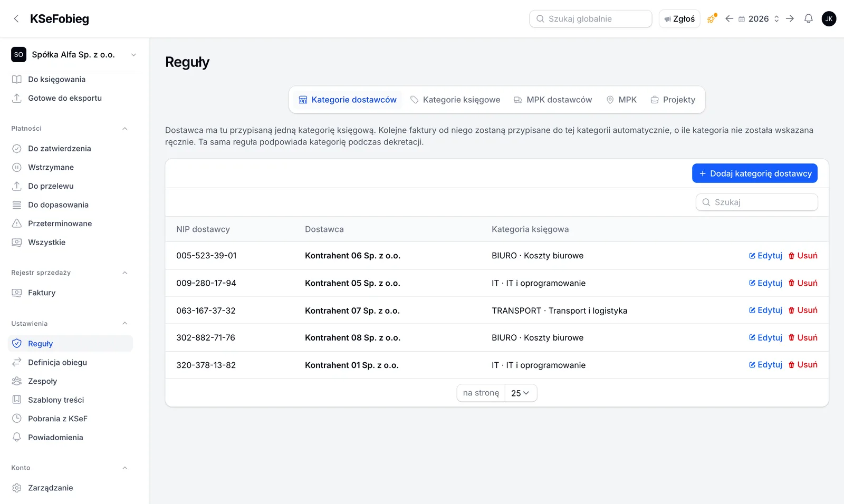The width and height of the screenshot is (844, 504).
Task: Select Kategorie dostawców tab
Action: click(x=348, y=100)
